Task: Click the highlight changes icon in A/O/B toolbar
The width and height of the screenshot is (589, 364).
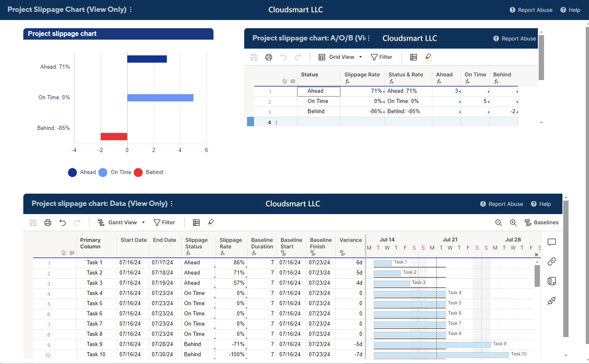Action: (x=428, y=57)
